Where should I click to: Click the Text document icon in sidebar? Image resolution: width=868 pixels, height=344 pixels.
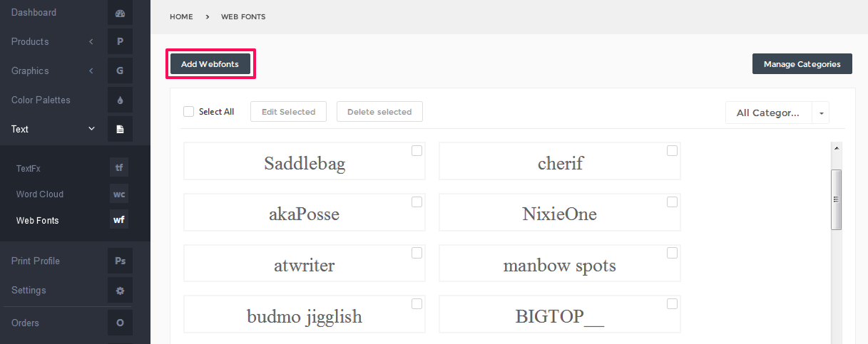120,129
